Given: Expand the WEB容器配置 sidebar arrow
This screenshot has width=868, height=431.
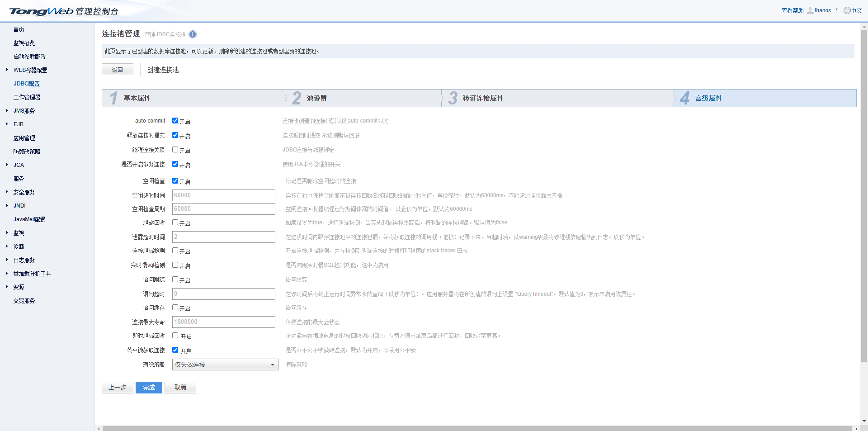Looking at the screenshot, I should (7, 70).
